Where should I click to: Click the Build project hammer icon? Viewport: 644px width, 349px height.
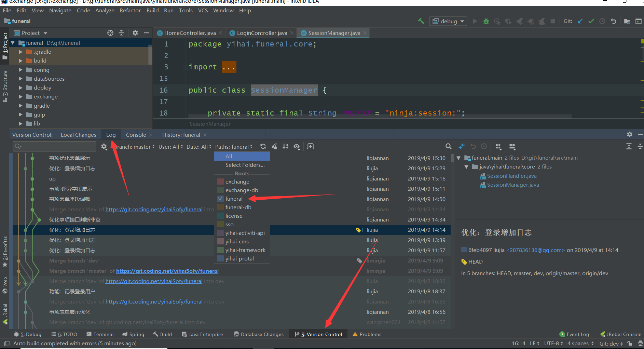click(421, 21)
